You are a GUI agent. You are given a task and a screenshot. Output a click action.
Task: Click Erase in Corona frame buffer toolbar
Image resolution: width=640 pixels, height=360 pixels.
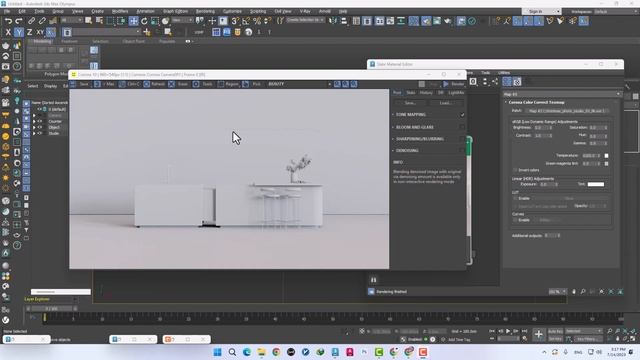click(179, 84)
